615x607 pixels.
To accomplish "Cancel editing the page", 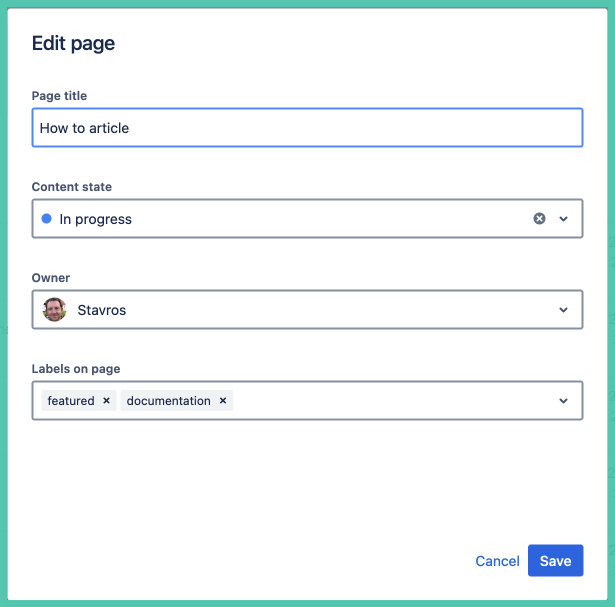I will tap(497, 561).
